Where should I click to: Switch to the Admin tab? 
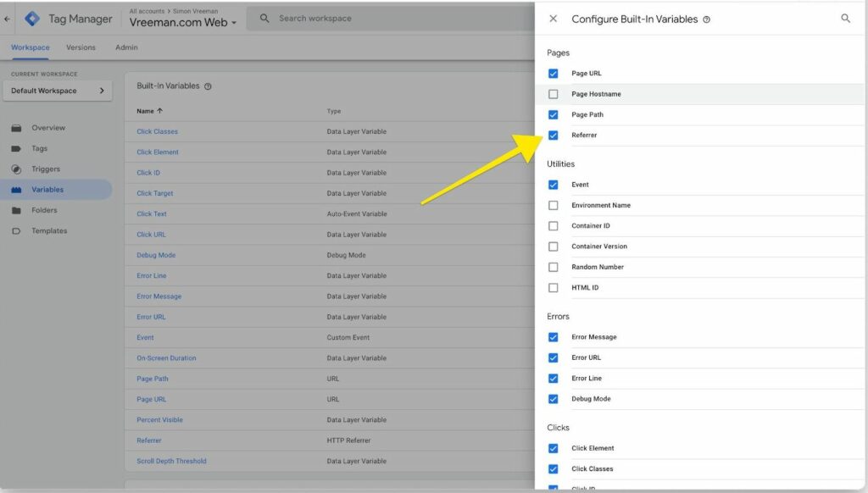click(126, 47)
